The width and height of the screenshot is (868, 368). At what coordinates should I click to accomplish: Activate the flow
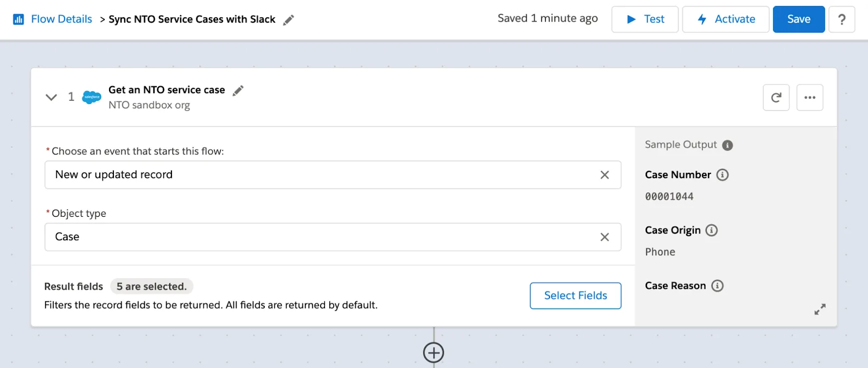(x=725, y=19)
